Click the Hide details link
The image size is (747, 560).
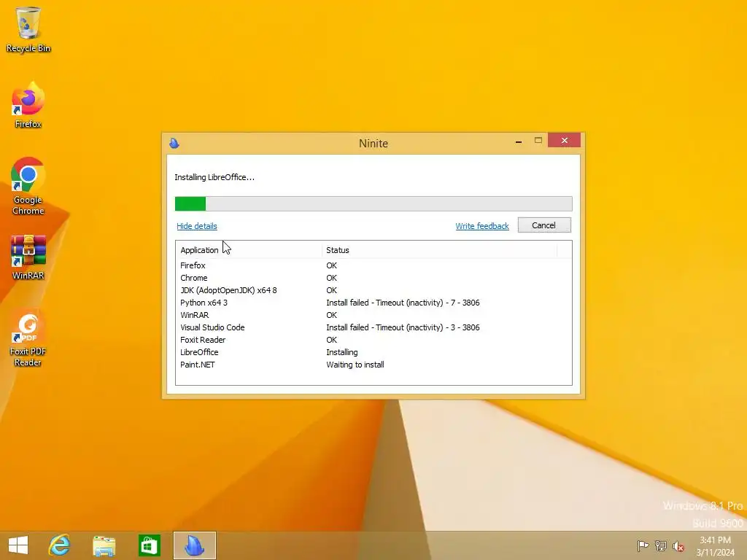tap(197, 226)
